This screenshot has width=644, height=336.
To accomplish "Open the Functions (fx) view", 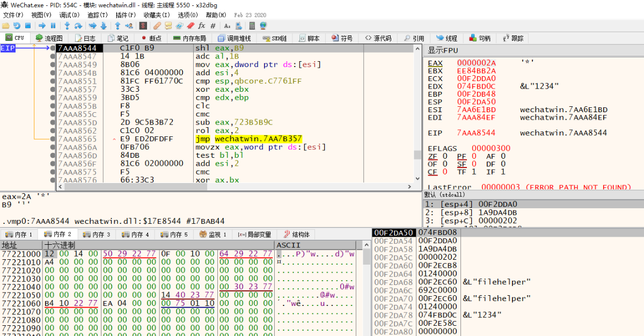I will (x=202, y=26).
